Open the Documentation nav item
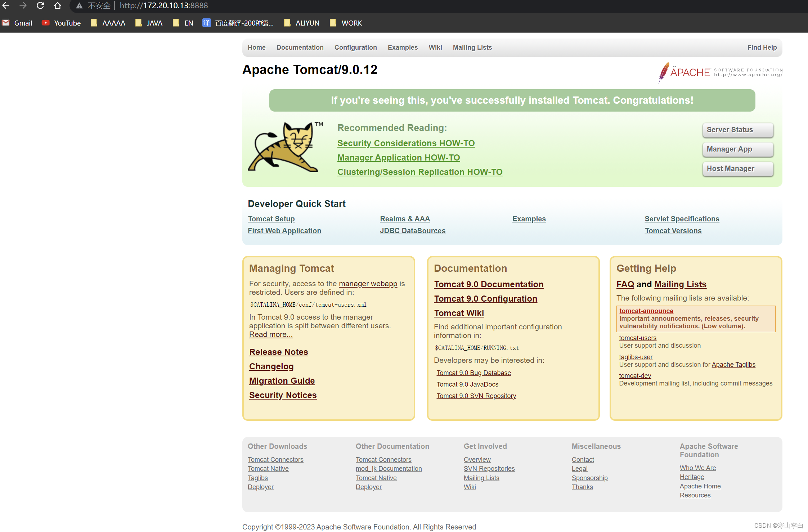This screenshot has width=808, height=532. pos(300,48)
